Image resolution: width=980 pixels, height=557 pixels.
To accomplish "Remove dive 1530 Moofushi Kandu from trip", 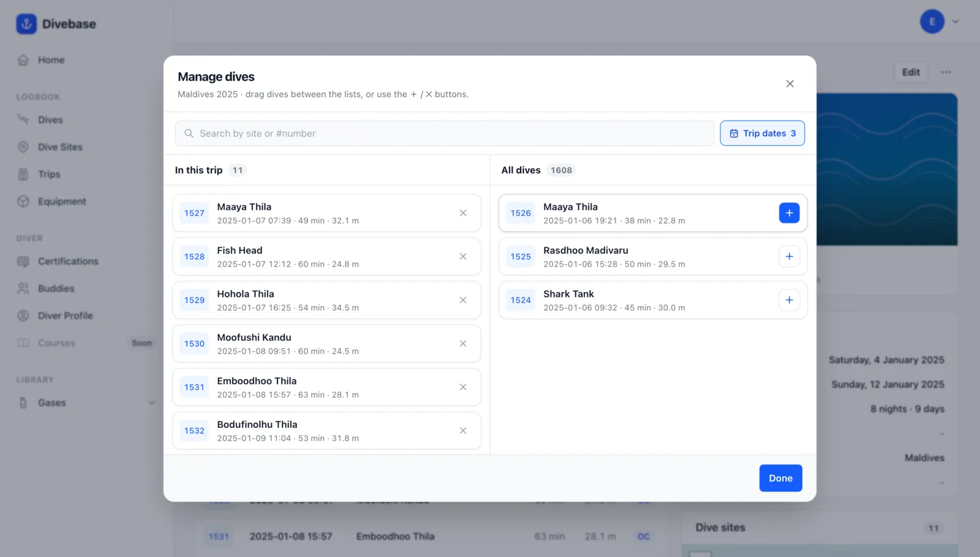I will (463, 343).
